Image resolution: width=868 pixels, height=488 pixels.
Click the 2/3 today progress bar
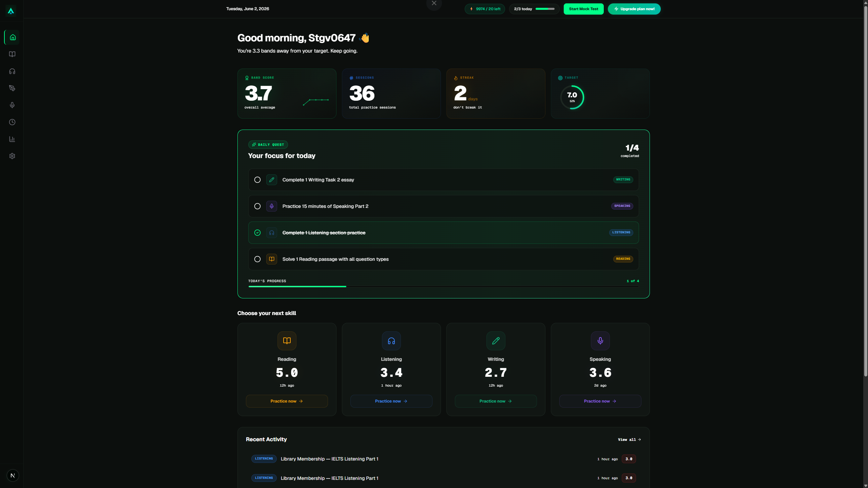(x=545, y=9)
